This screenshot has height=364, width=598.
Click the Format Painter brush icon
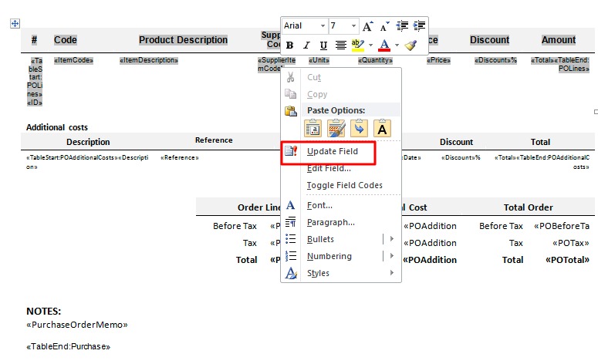pyautogui.click(x=410, y=45)
